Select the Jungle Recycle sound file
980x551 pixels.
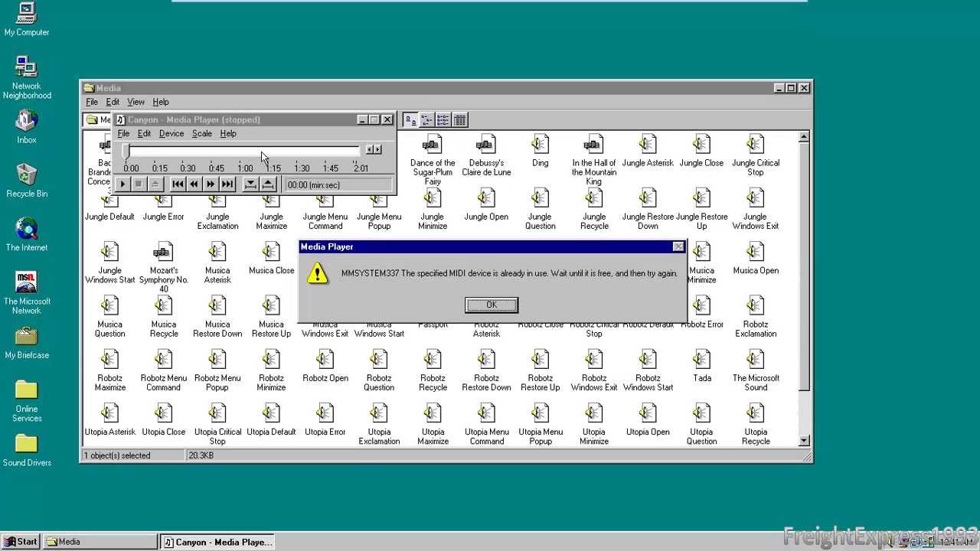click(x=594, y=208)
